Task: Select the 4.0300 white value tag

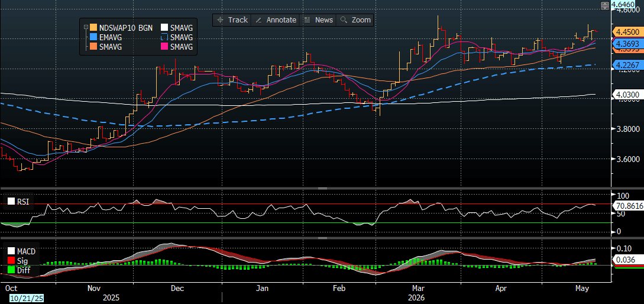Action: point(628,95)
